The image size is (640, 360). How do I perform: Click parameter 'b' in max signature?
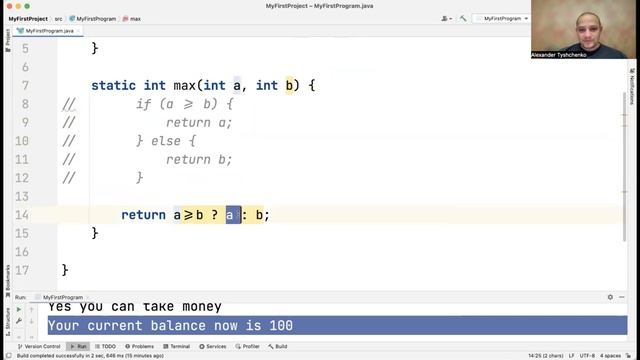coord(289,85)
